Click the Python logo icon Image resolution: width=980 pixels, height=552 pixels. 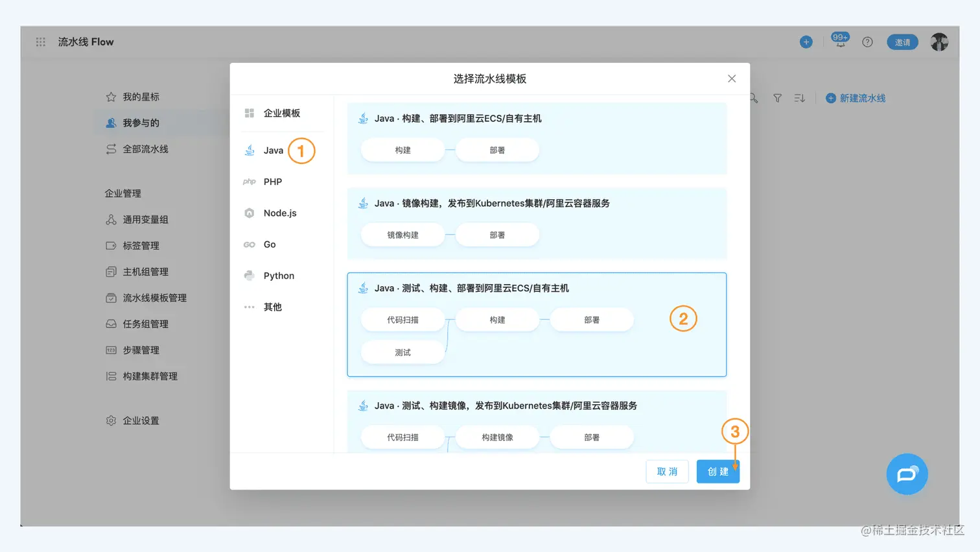[x=250, y=276]
